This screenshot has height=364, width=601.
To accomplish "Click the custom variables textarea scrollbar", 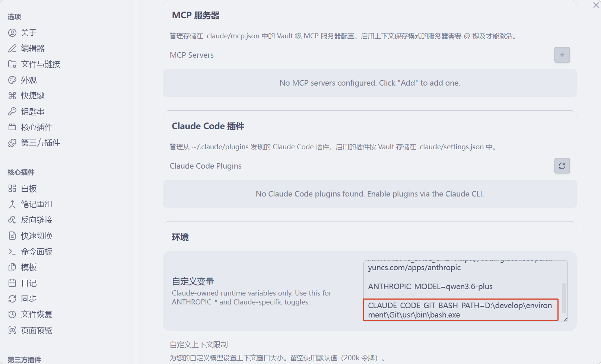I will (564, 298).
